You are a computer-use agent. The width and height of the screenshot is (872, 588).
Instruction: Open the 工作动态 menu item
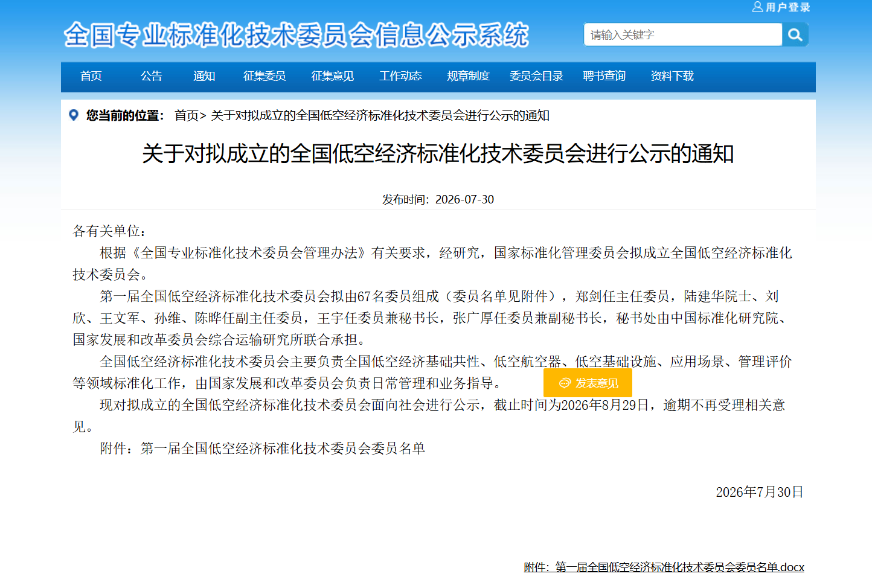[x=400, y=76]
